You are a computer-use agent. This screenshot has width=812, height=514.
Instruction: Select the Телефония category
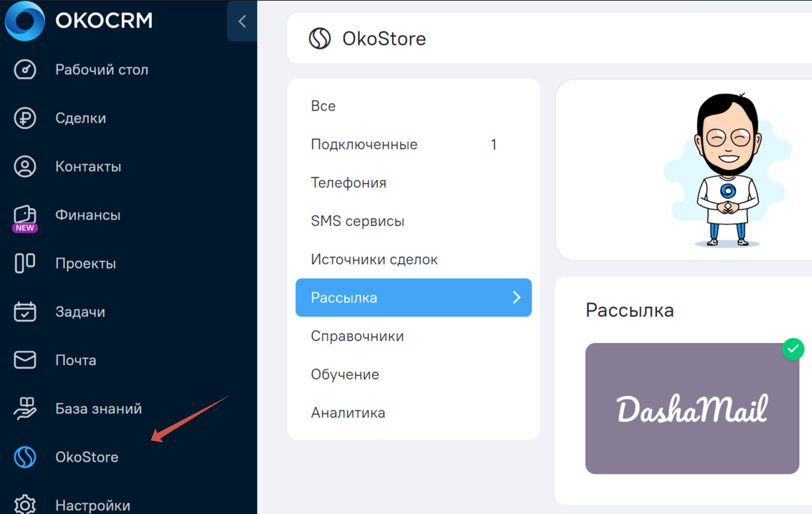tap(348, 183)
